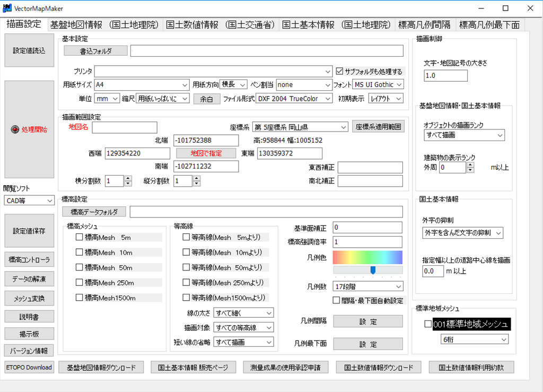The width and height of the screenshot is (543, 392).
Task: Click the 書込フォルダ button
Action: (x=96, y=51)
